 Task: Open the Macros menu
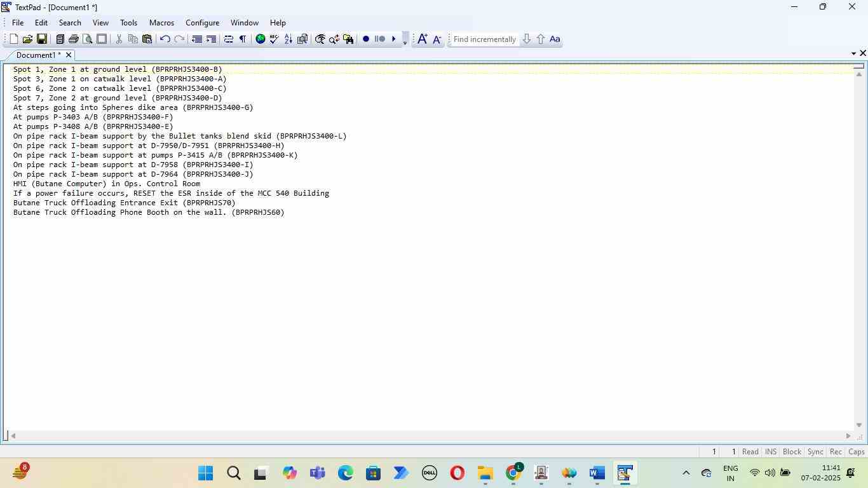[x=161, y=23]
